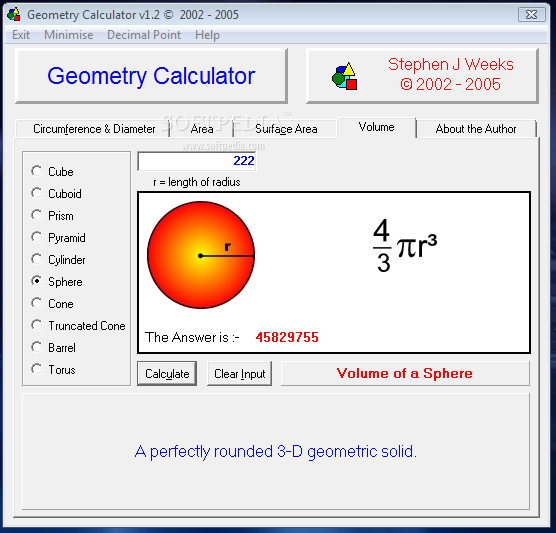Click the Calculate button
Viewport: 556px width, 533px height.
point(167,374)
